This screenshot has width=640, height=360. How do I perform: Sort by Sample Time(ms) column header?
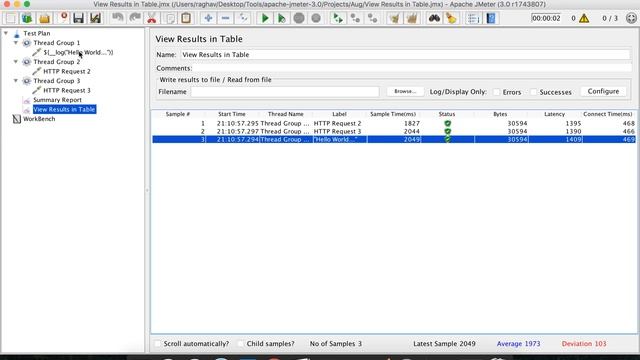click(393, 114)
